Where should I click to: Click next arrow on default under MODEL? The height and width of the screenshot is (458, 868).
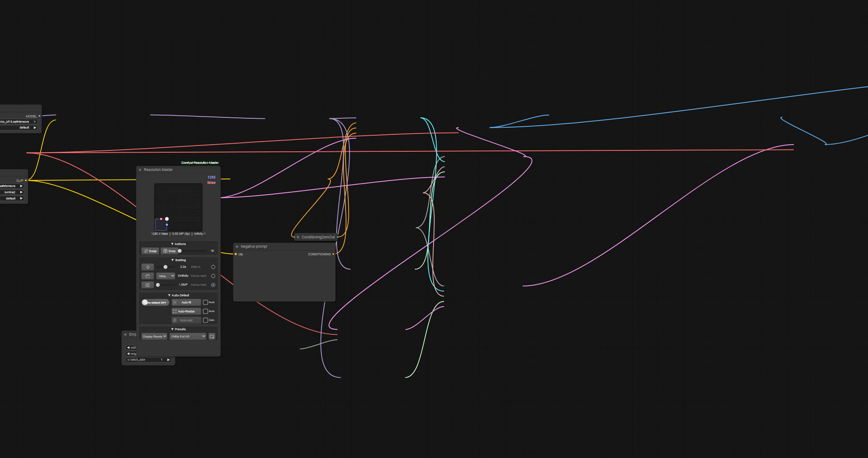click(35, 128)
